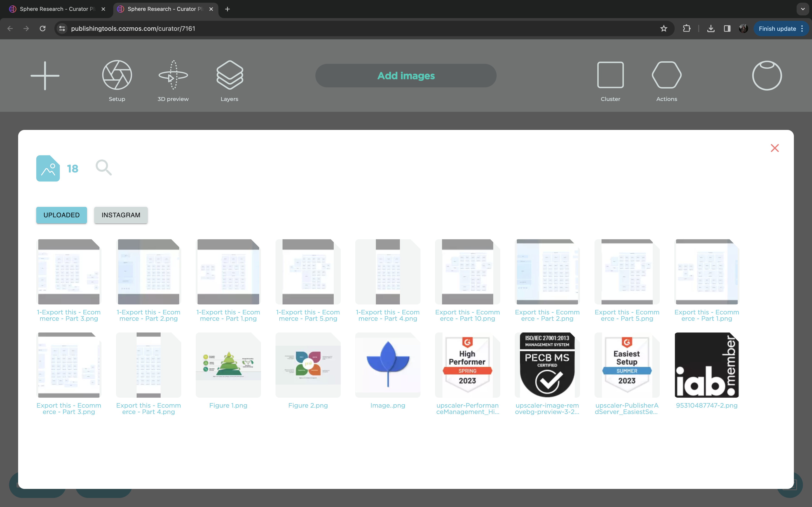Screen dimensions: 812x507
Task: Expand the Chrome tab search dropdown arrow
Action: tap(803, 9)
